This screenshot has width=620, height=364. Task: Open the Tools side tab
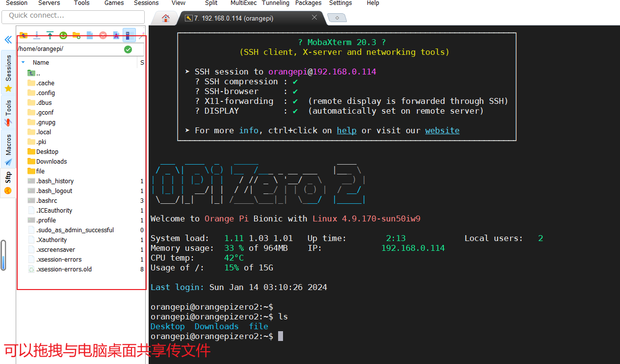click(x=8, y=113)
